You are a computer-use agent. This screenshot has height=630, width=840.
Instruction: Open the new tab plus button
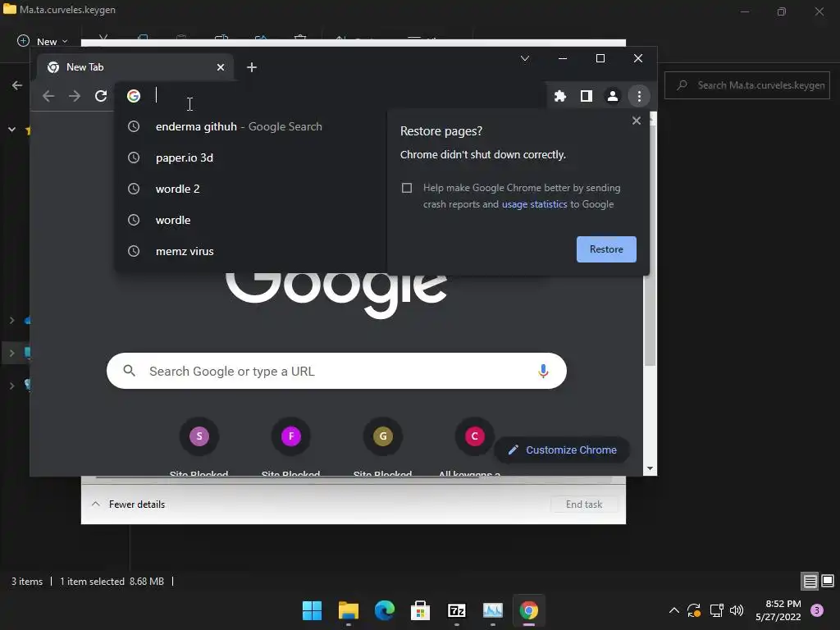[x=251, y=67]
